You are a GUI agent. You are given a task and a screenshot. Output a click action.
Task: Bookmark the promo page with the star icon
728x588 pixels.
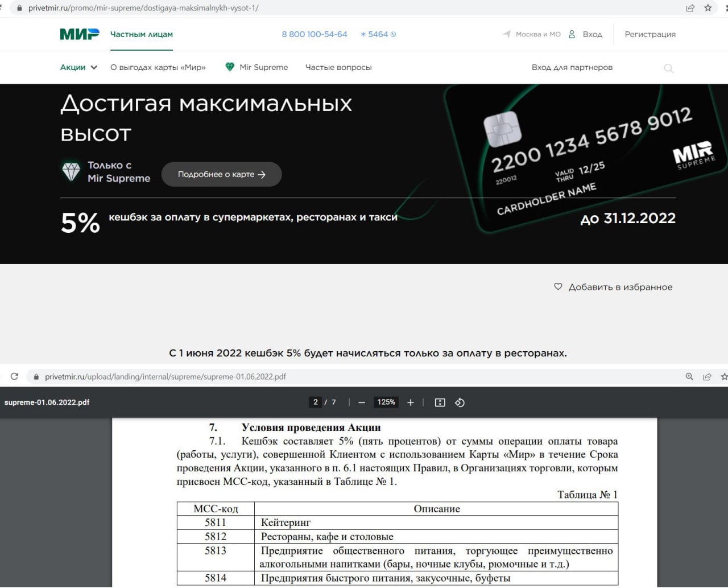click(x=708, y=8)
